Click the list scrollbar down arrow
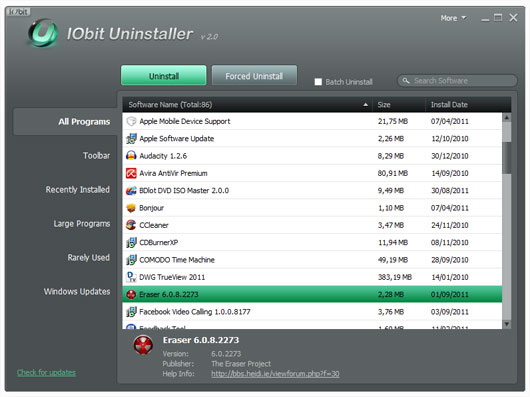530x397 pixels. (506, 324)
